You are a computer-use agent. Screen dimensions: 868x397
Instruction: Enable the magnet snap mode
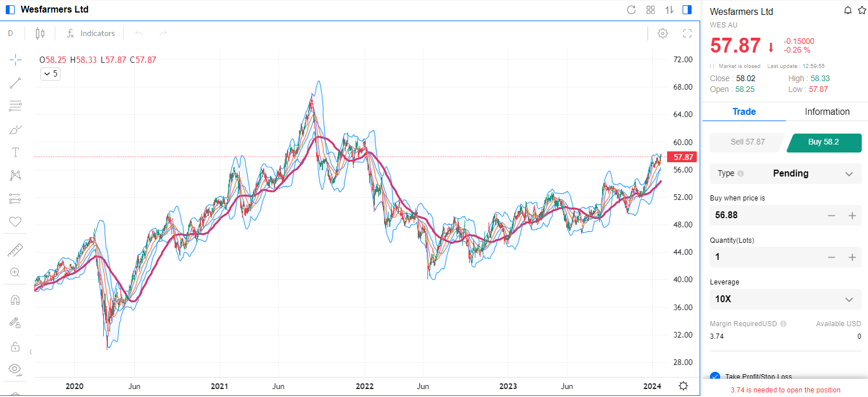[x=15, y=300]
